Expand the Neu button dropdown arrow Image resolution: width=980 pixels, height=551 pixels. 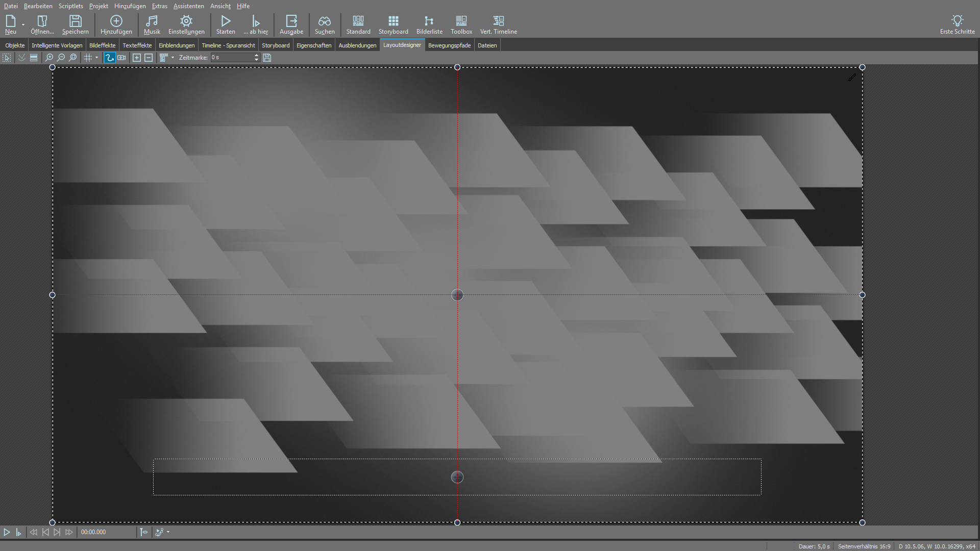pos(23,24)
